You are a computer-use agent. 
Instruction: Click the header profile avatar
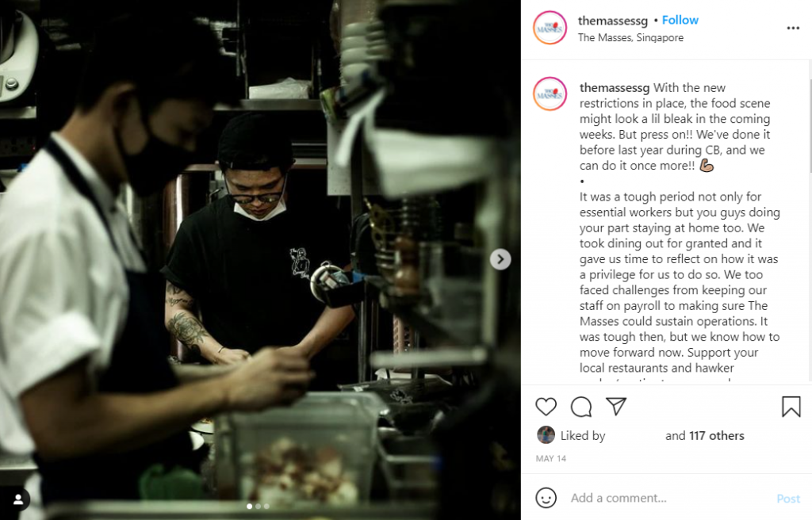550,28
